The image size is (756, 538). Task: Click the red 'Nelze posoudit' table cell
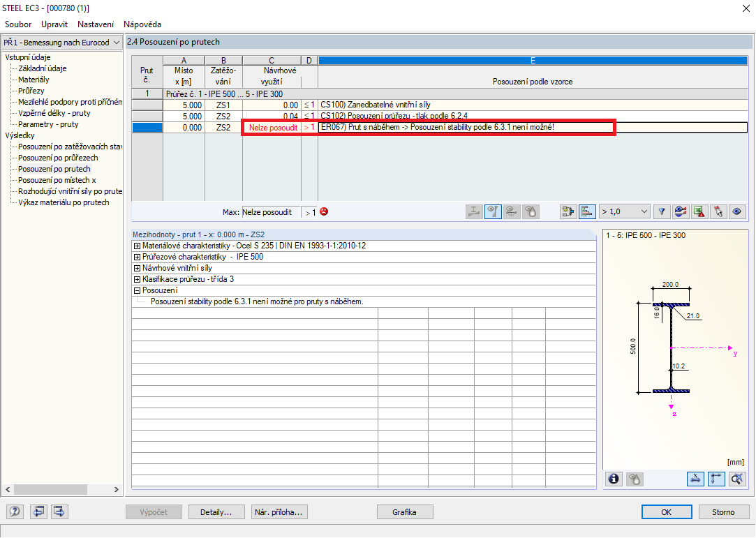pos(272,127)
